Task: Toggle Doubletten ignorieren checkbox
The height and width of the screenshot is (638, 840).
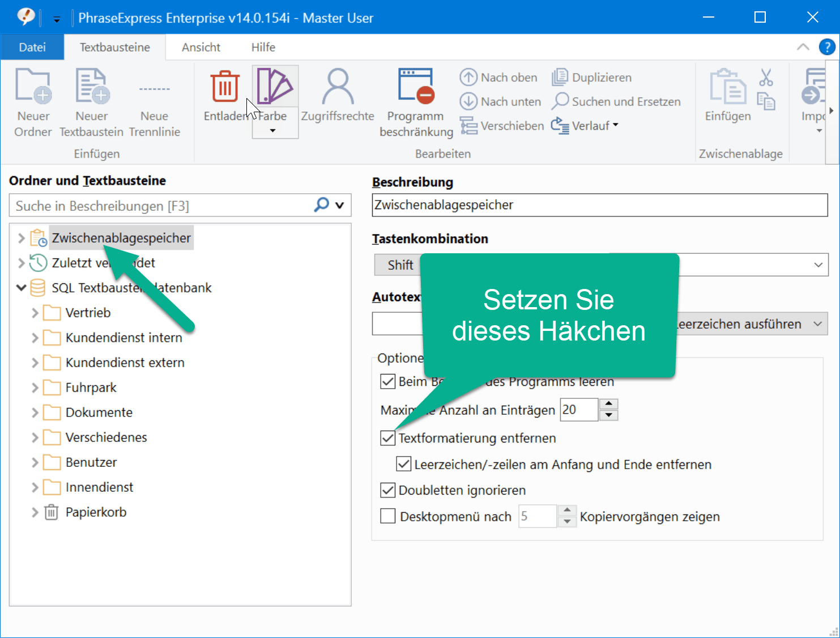Action: click(387, 490)
